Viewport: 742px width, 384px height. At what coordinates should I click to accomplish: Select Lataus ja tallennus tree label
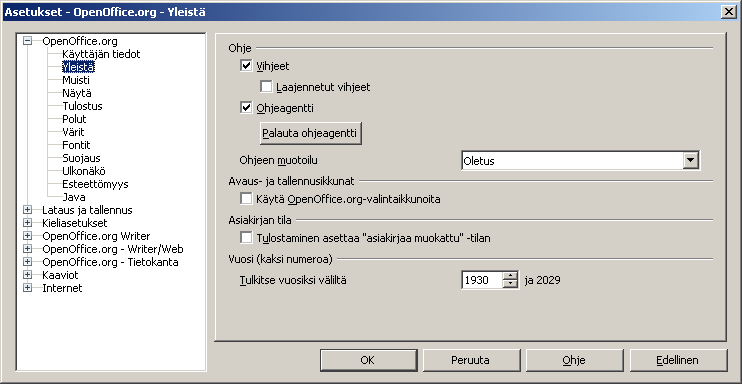click(88, 210)
